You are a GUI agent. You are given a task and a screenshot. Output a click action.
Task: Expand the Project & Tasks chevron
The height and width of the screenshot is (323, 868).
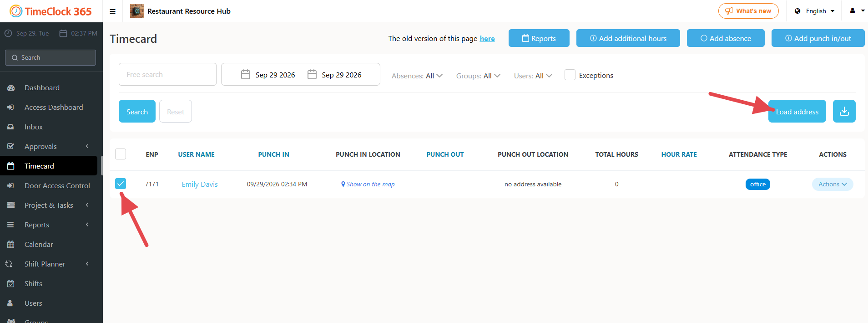click(x=87, y=205)
